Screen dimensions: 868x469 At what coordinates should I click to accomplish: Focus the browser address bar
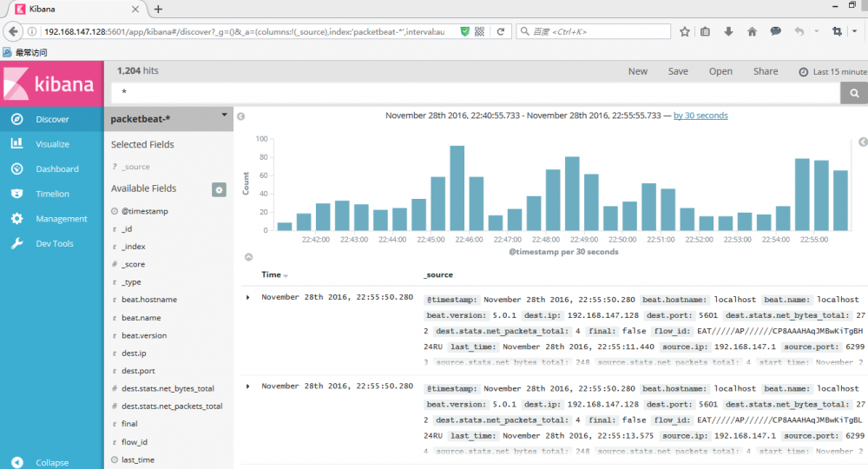coord(244,31)
